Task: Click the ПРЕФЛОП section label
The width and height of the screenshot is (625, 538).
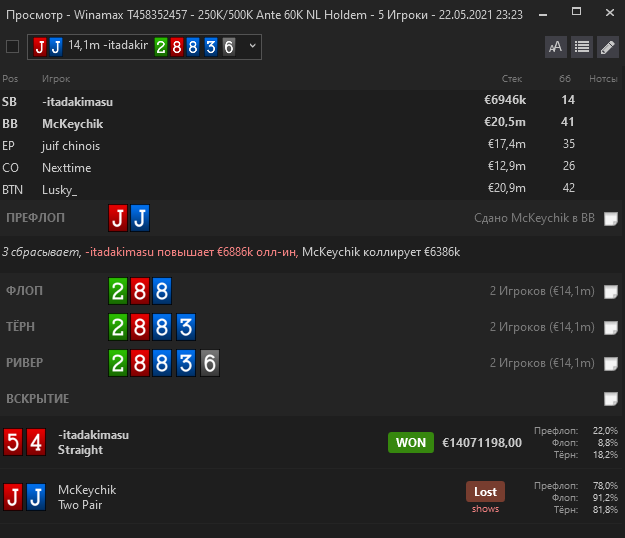Action: [x=35, y=218]
